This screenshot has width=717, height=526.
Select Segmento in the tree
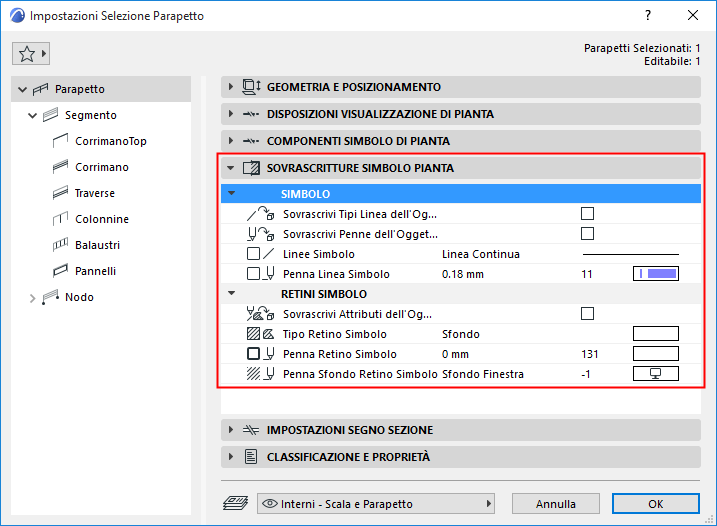click(x=91, y=115)
